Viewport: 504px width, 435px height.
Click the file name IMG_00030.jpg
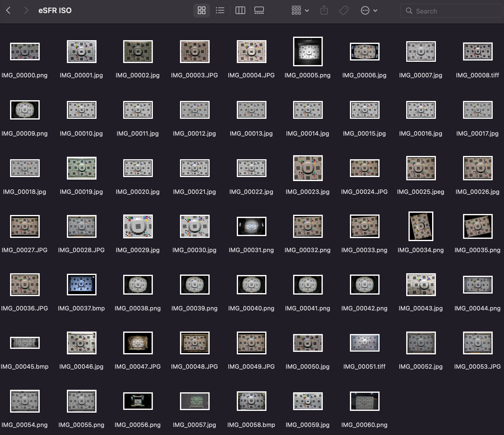pyautogui.click(x=195, y=250)
